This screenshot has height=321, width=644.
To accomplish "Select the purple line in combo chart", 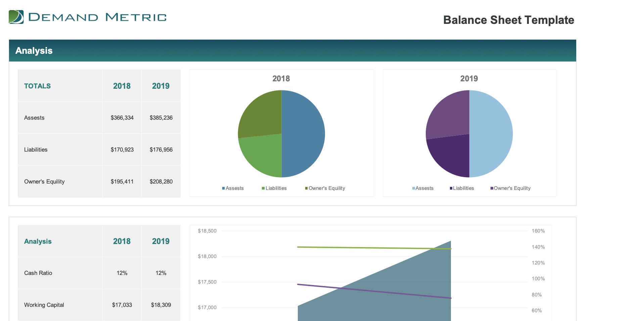I will coord(374,291).
